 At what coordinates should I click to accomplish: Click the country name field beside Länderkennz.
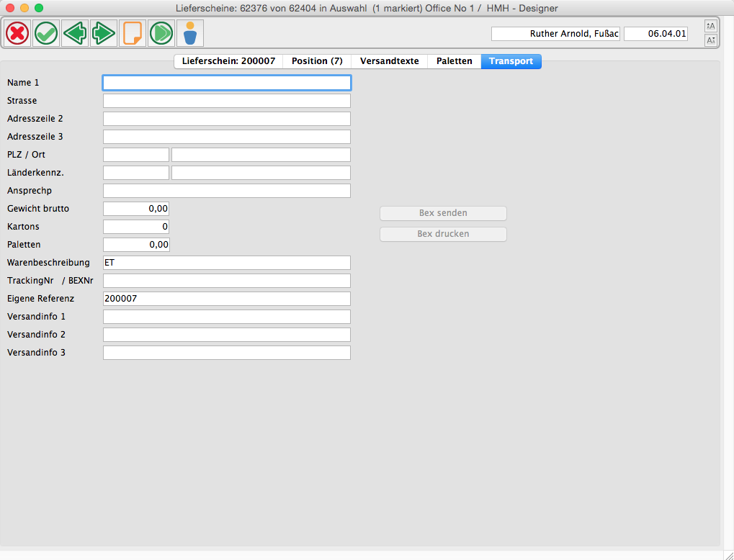point(261,173)
